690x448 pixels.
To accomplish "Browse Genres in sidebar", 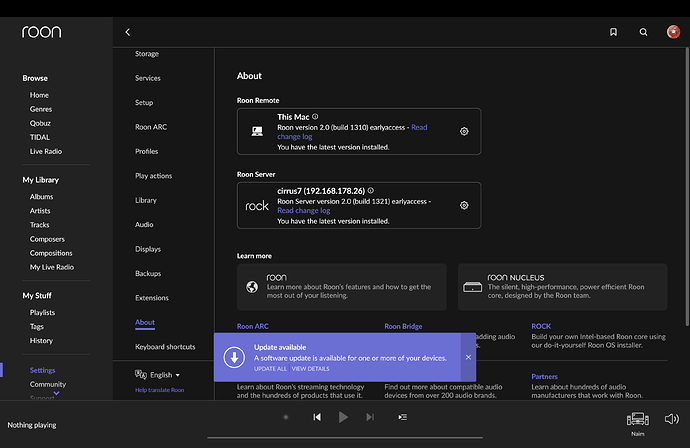I will click(x=41, y=109).
